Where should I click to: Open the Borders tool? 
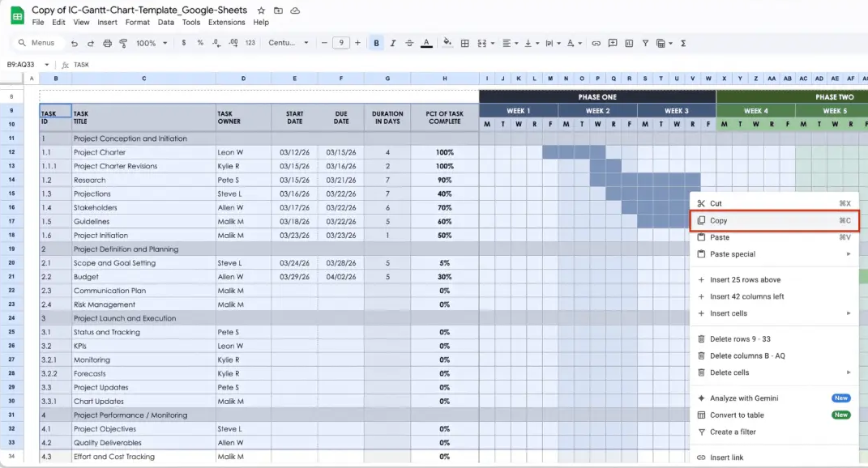tap(464, 42)
